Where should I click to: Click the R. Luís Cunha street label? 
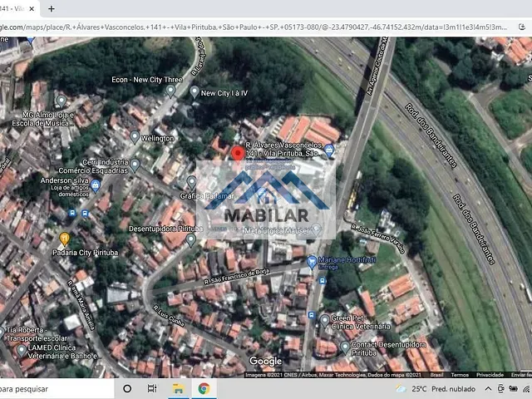pyautogui.click(x=168, y=316)
